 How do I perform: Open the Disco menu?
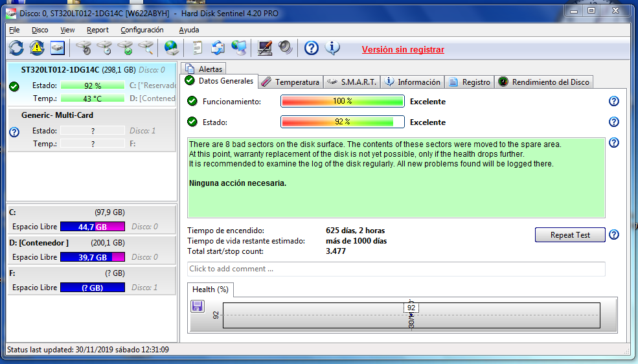pos(40,30)
